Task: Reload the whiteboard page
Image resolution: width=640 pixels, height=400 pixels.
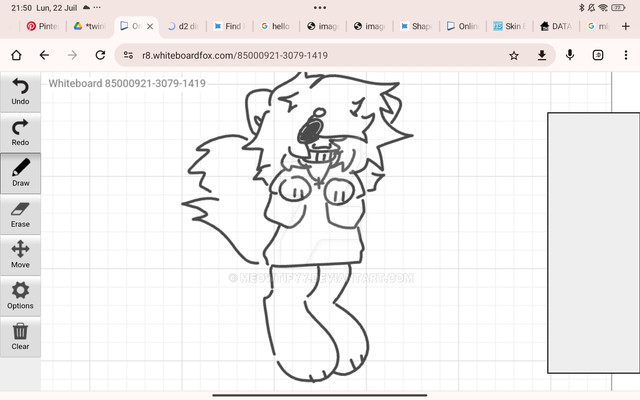Action: pos(100,55)
